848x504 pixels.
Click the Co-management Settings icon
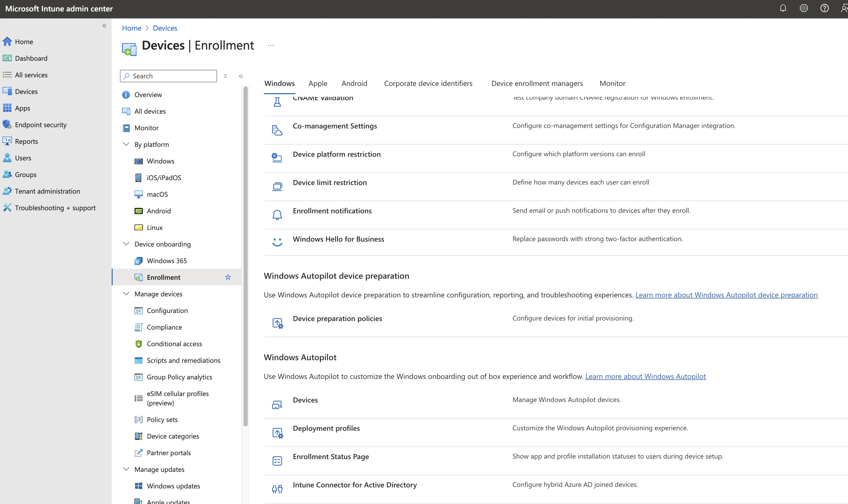(277, 130)
